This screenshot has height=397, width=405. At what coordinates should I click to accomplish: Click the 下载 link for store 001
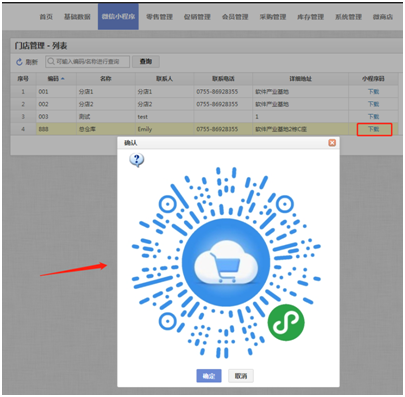pyautogui.click(x=373, y=91)
